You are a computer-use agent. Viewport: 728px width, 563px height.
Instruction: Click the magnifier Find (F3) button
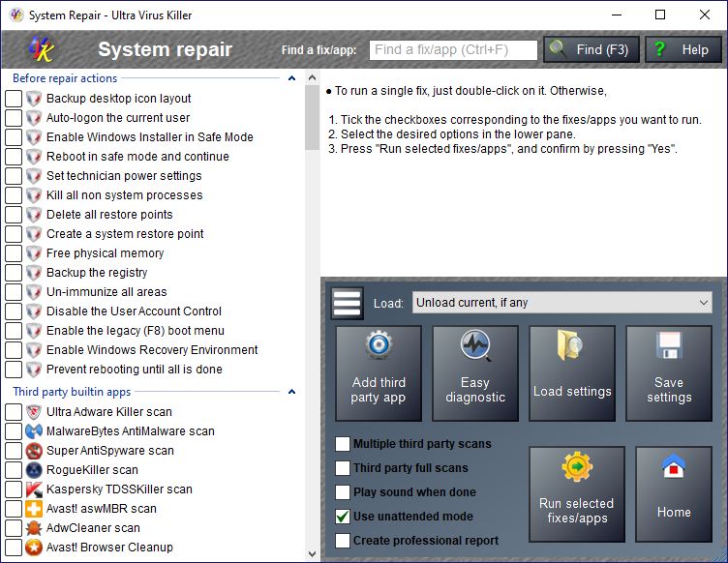click(591, 49)
